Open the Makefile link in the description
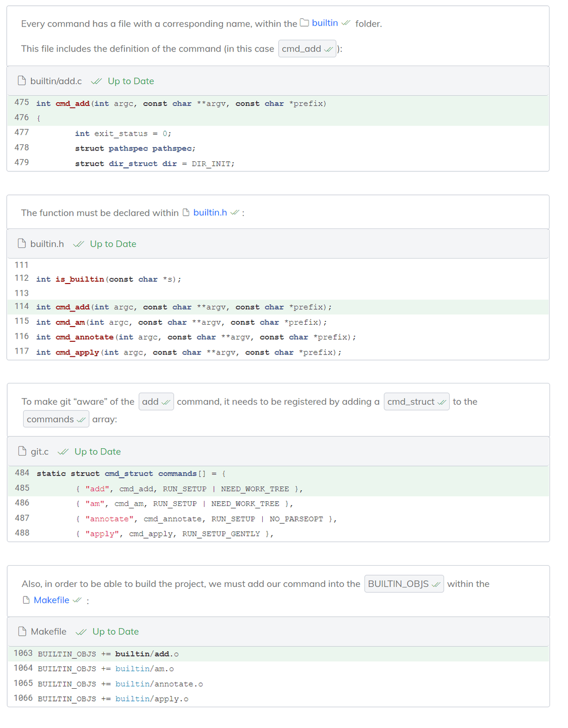 [x=52, y=600]
